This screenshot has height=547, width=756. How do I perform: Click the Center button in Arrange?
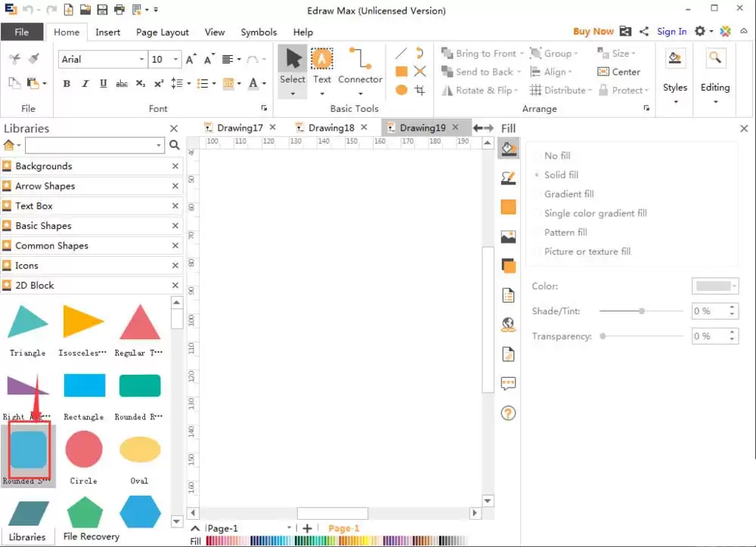tap(618, 72)
